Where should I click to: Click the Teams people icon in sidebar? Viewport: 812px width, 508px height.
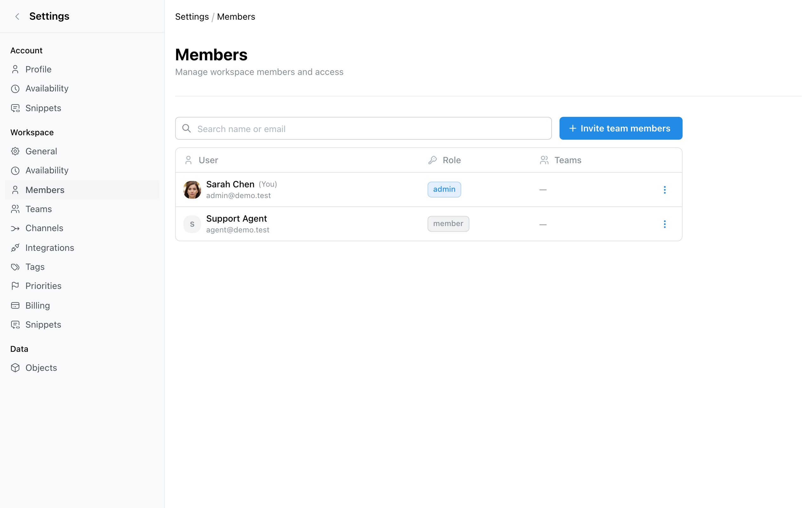pyautogui.click(x=15, y=209)
